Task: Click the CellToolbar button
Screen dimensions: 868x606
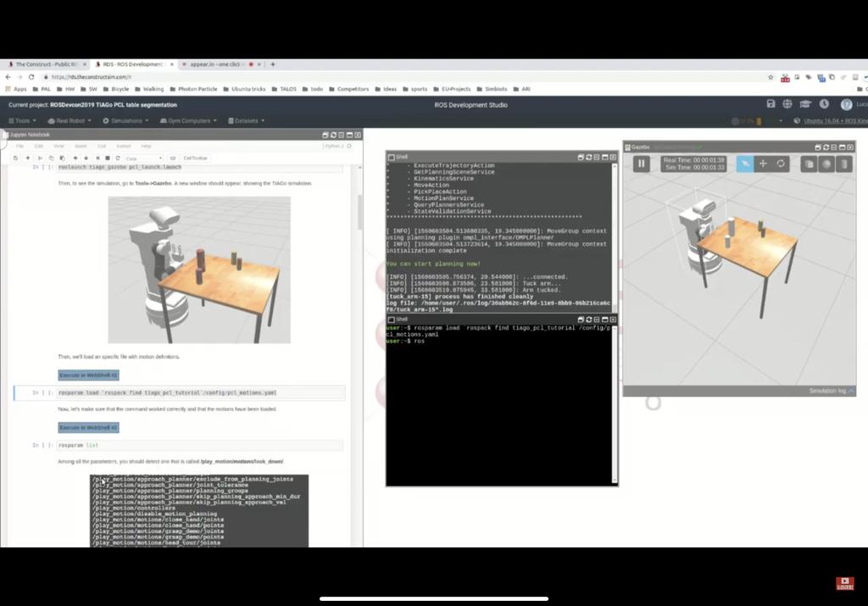Action: pos(195,158)
